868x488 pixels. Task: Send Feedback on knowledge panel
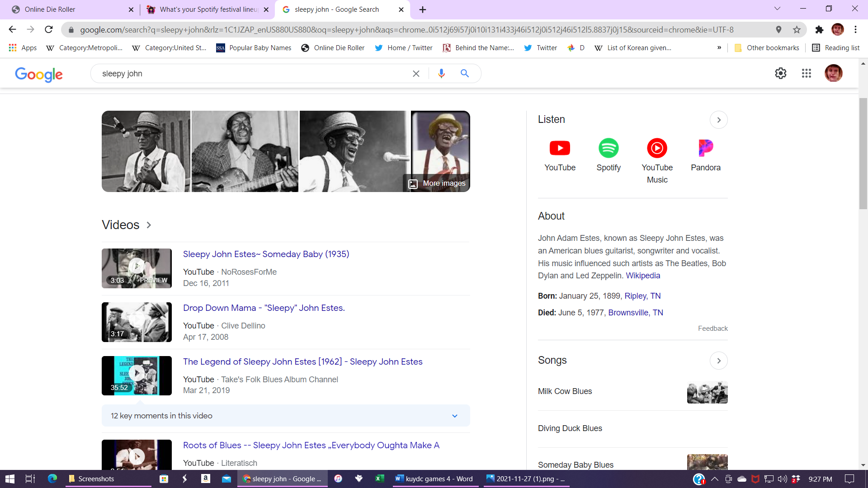pyautogui.click(x=712, y=328)
